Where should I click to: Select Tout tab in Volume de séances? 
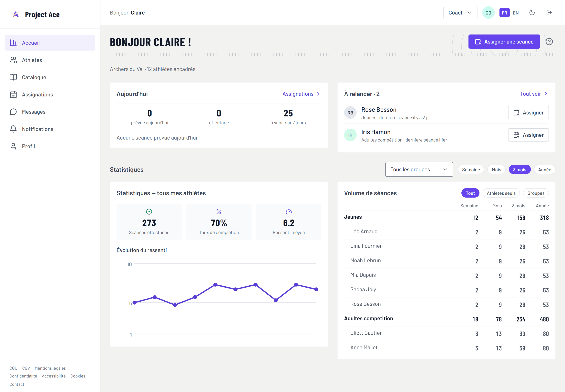(470, 193)
